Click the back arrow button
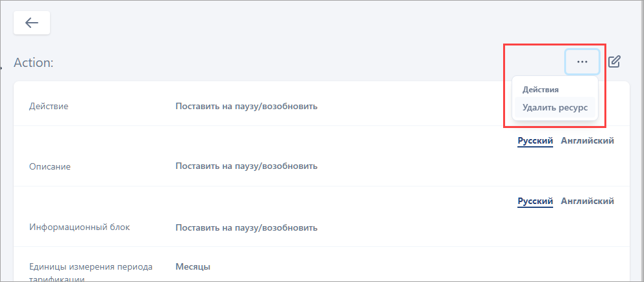This screenshot has height=282, width=644. [32, 23]
